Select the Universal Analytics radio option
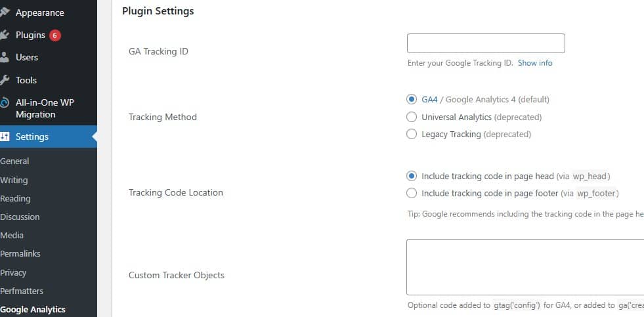 click(x=412, y=117)
